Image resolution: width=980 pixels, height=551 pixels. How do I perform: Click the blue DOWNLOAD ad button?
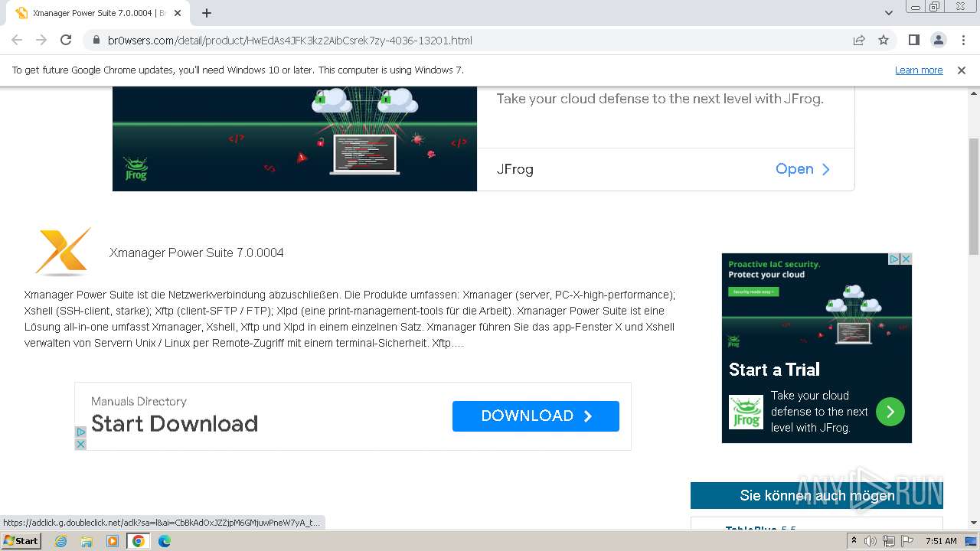click(x=536, y=416)
